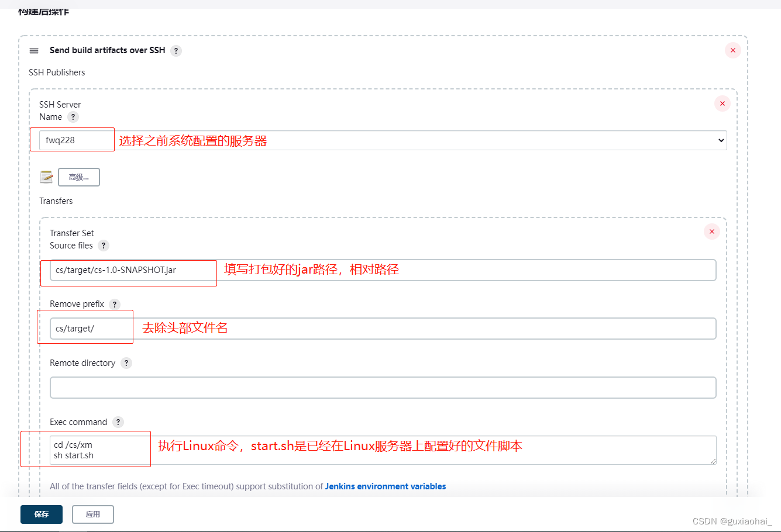The image size is (781, 532).
Task: Click the Exec command textarea resize grip
Action: click(x=713, y=461)
